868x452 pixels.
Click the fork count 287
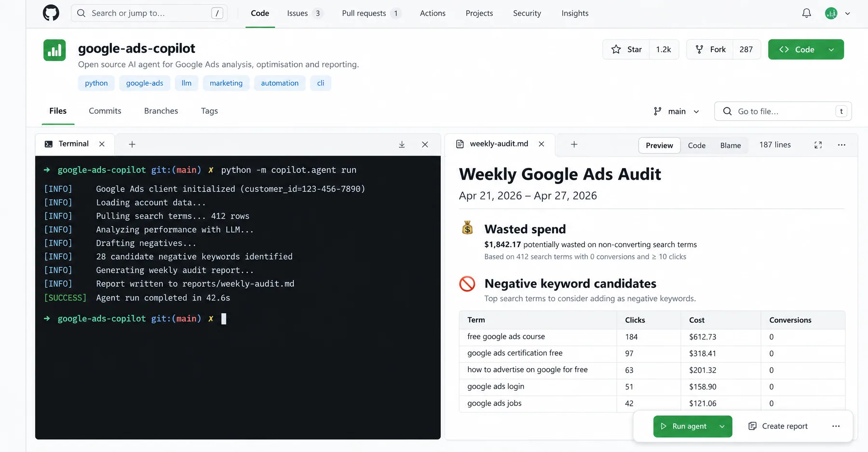tap(746, 49)
